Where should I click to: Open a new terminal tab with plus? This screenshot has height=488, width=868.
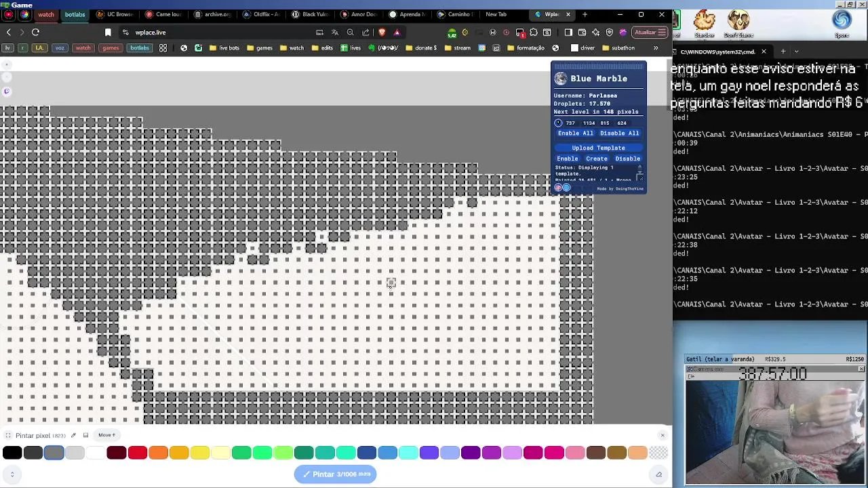tap(783, 52)
